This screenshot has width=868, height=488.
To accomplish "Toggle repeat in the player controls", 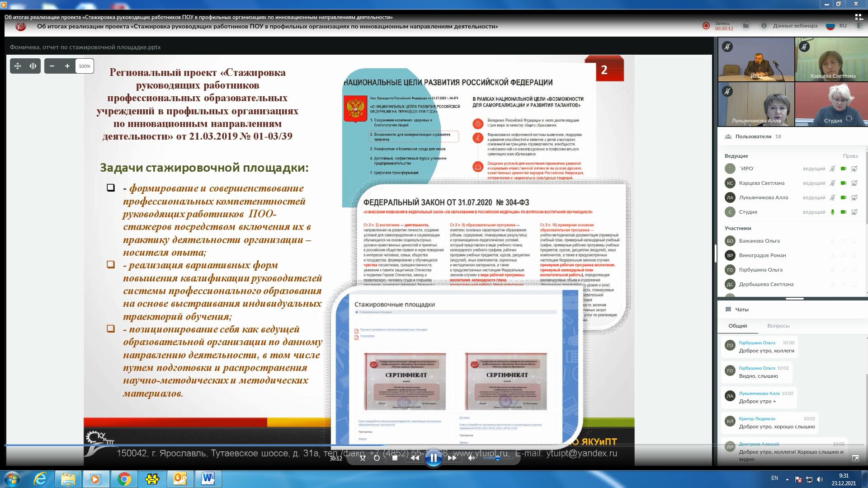I will click(x=377, y=458).
